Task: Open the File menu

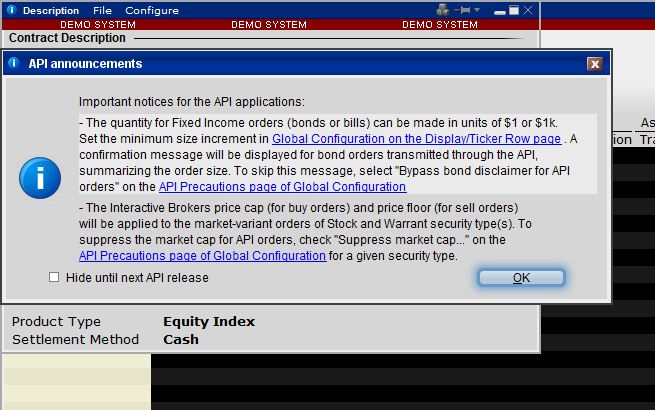Action: (x=102, y=10)
